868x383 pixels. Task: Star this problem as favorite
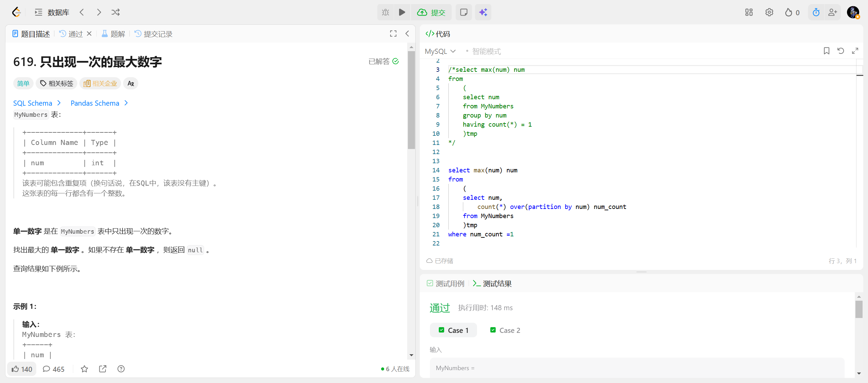84,369
